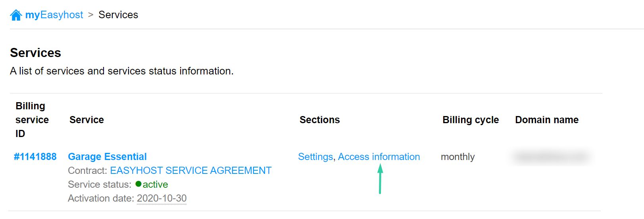View the EASYHOST SERVICE AGREEMENT contract
The image size is (644, 219).
(x=191, y=171)
